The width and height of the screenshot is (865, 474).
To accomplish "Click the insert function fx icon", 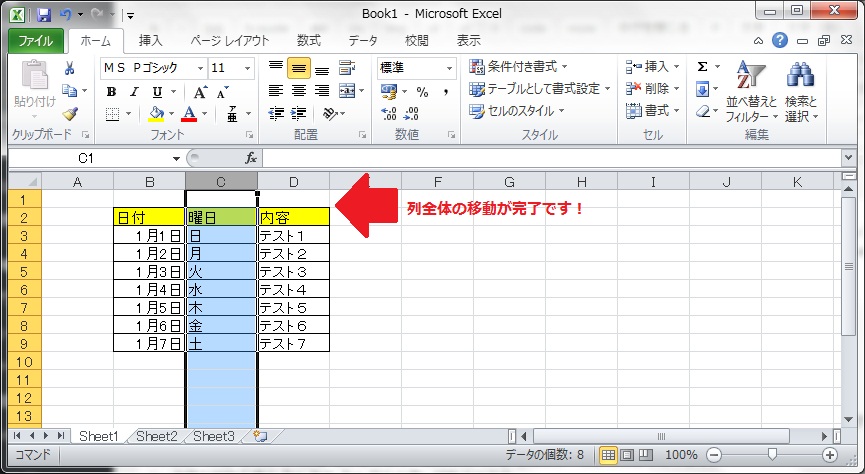I will 251,159.
